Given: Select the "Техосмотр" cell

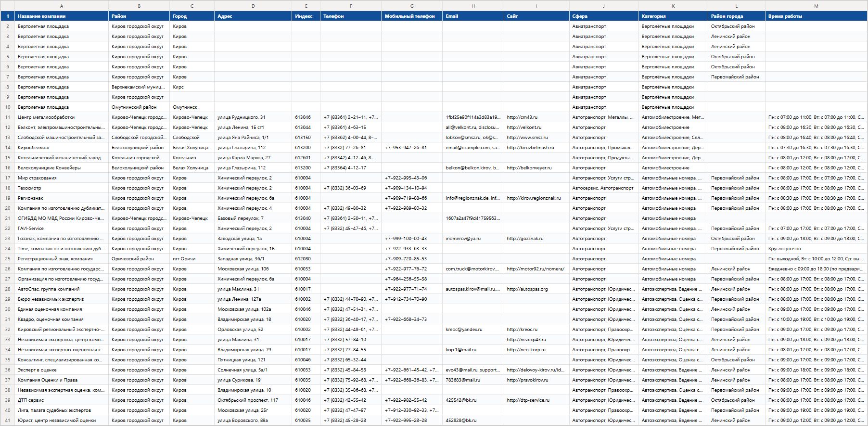Looking at the screenshot, I should pos(62,188).
